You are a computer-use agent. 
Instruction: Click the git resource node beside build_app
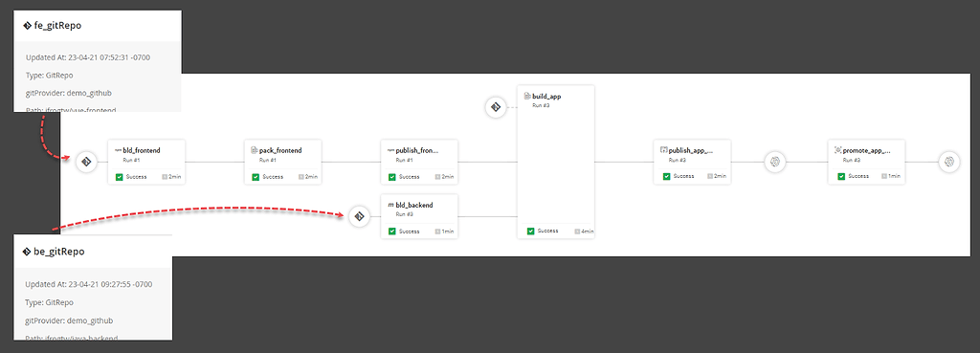click(x=496, y=107)
